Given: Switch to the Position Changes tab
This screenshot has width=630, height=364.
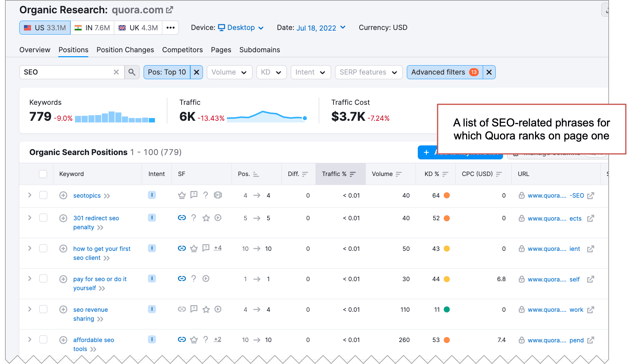Looking at the screenshot, I should (125, 50).
